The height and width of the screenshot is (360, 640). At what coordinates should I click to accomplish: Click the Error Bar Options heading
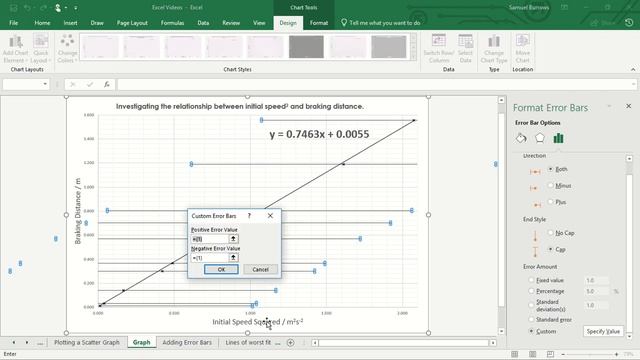538,123
